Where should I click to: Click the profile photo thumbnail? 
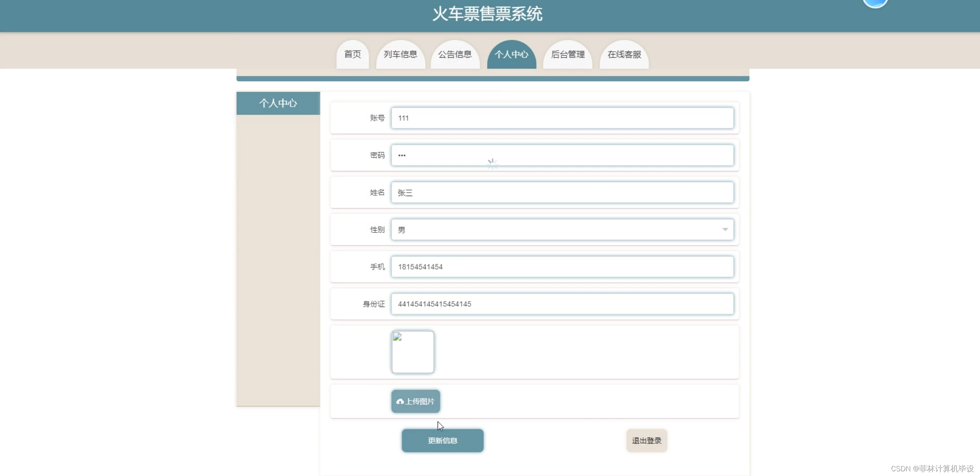(412, 352)
